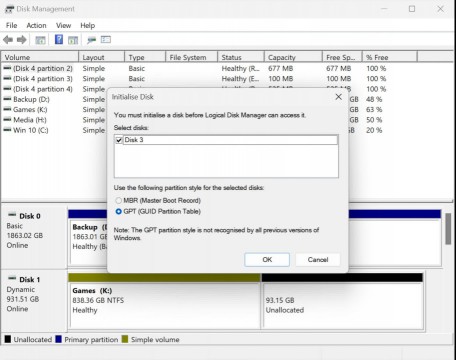The image size is (456, 360).
Task: Click Cancel in the Initialise Disk dialog
Action: (318, 260)
